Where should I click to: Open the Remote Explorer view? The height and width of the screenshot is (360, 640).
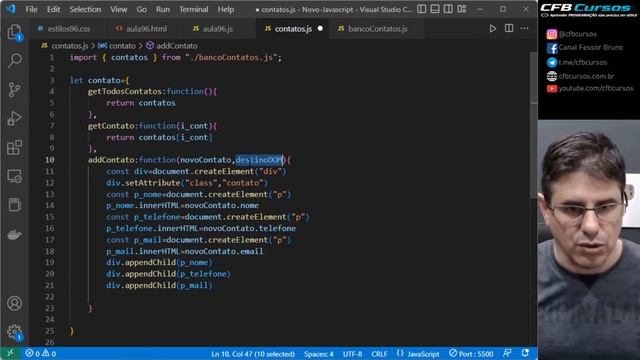click(15, 176)
